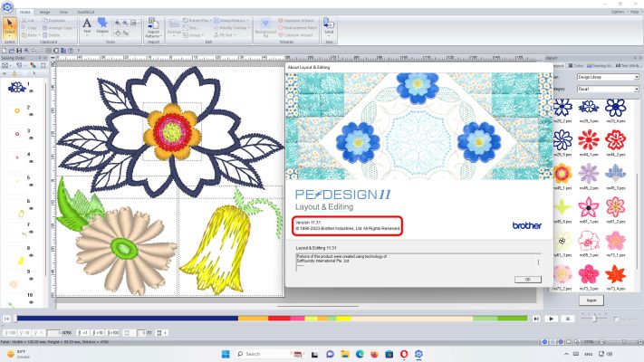Toggle visibility eye for sewing order item 9
The image size is (644, 362).
[x=31, y=279]
